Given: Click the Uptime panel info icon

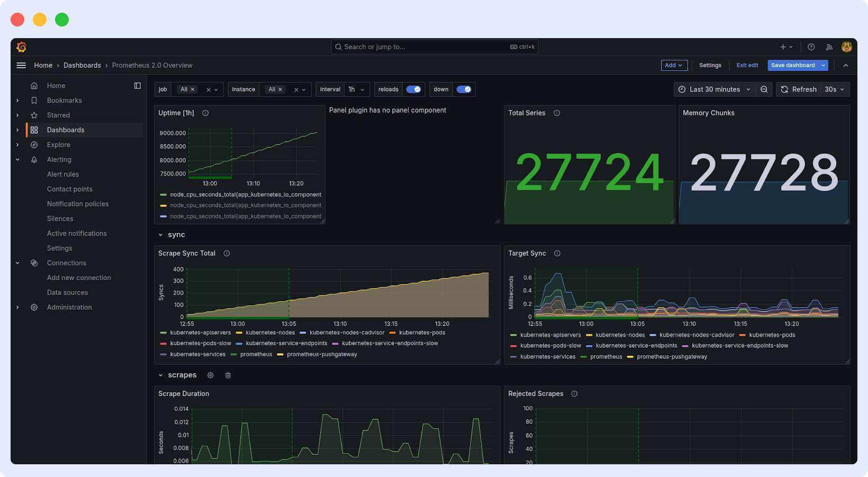Looking at the screenshot, I should (205, 112).
